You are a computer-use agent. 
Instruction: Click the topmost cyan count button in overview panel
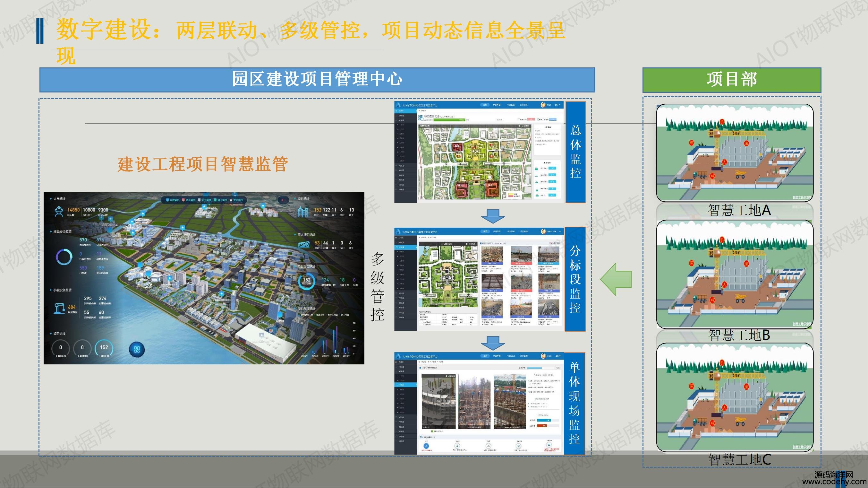[552, 168]
